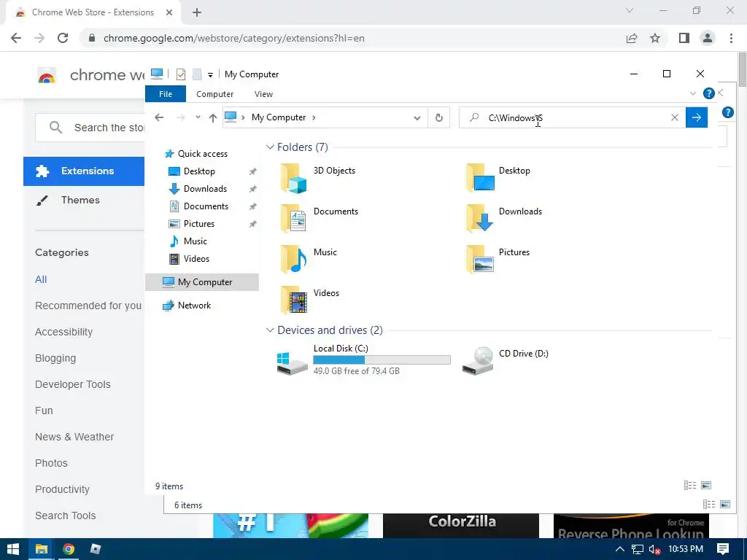Run the search with blue arrow button
Image resolution: width=747 pixels, height=560 pixels.
click(x=697, y=117)
